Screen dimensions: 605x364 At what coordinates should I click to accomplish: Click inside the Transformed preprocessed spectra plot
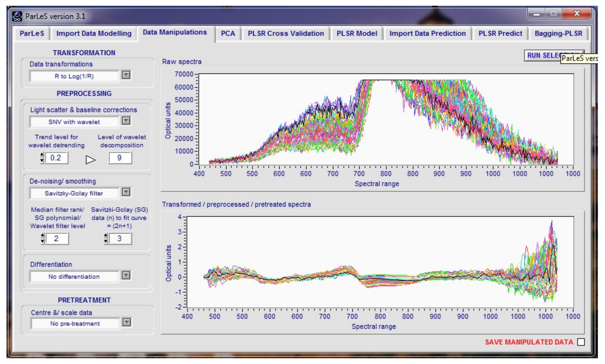pyautogui.click(x=380, y=262)
